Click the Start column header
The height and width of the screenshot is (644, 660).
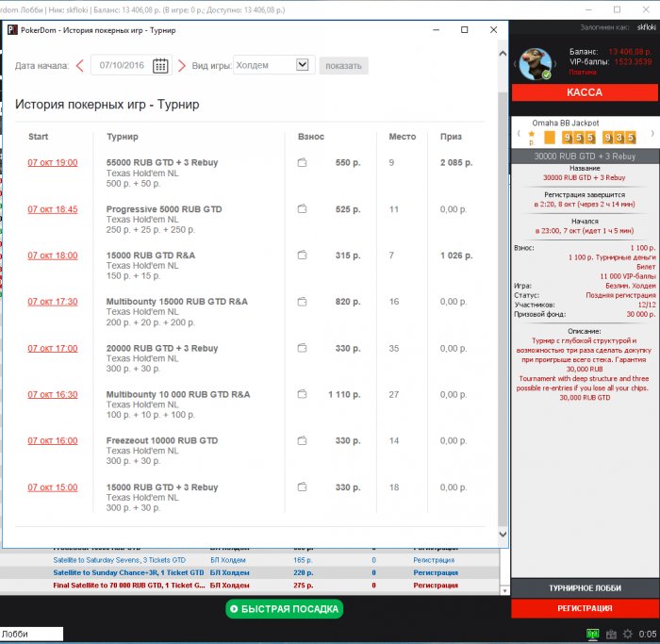click(38, 137)
